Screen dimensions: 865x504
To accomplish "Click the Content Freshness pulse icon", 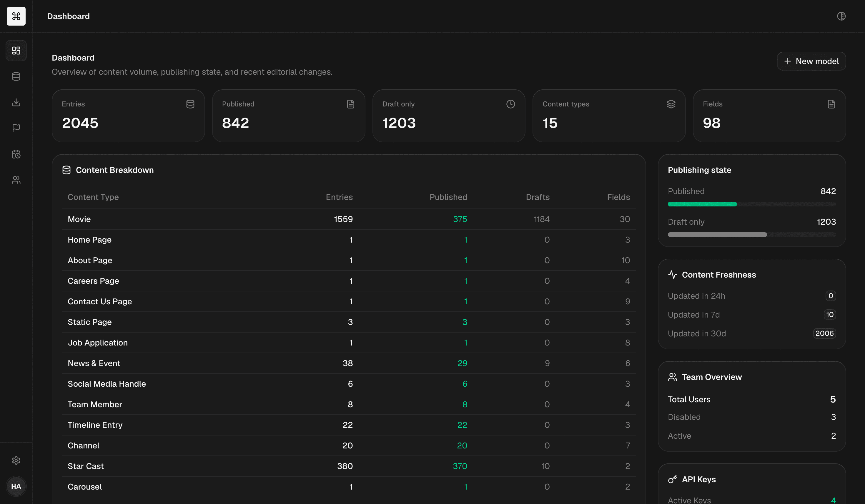I will click(x=673, y=275).
